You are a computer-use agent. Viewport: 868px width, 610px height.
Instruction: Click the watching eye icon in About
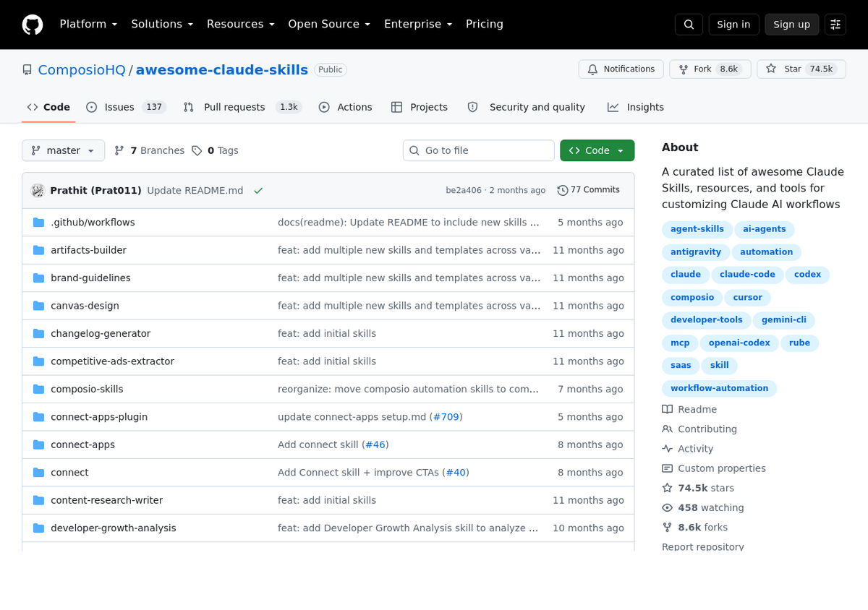667,508
